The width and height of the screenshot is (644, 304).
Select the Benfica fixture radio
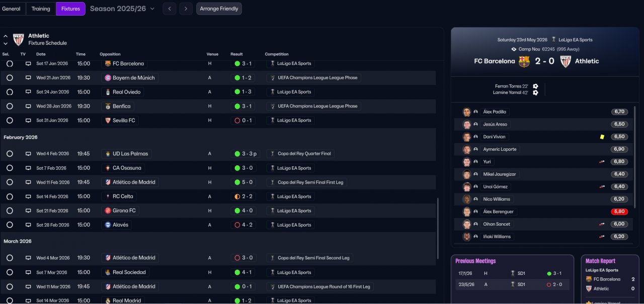10,107
